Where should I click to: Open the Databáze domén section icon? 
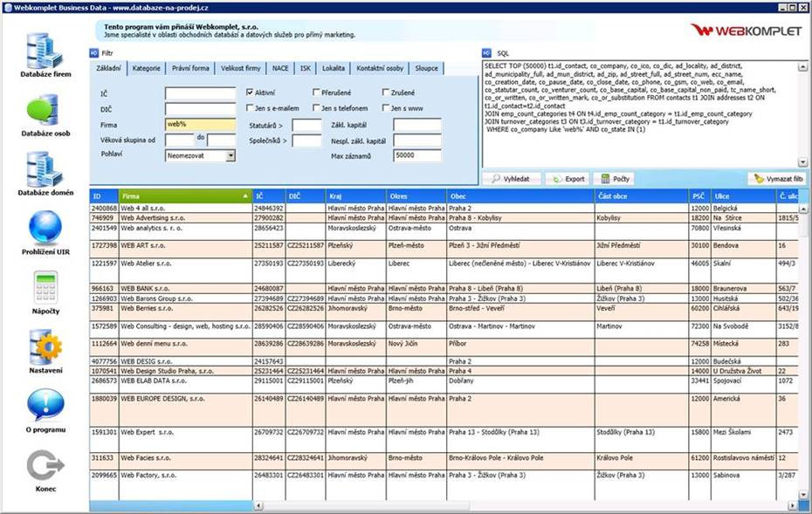(45, 169)
